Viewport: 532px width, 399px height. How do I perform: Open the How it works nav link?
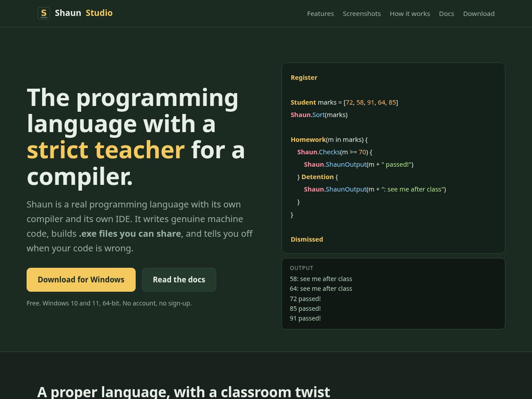[410, 14]
